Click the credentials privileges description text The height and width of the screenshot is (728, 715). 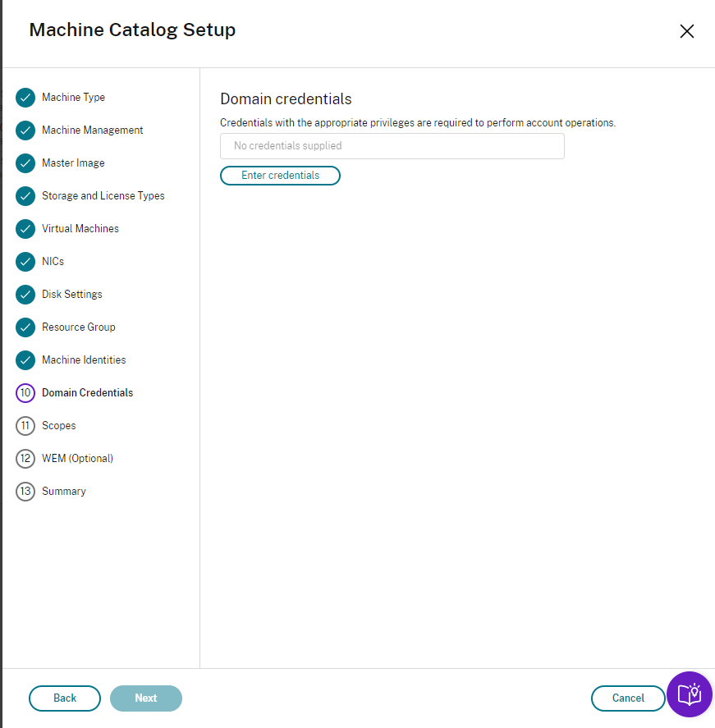(x=418, y=123)
